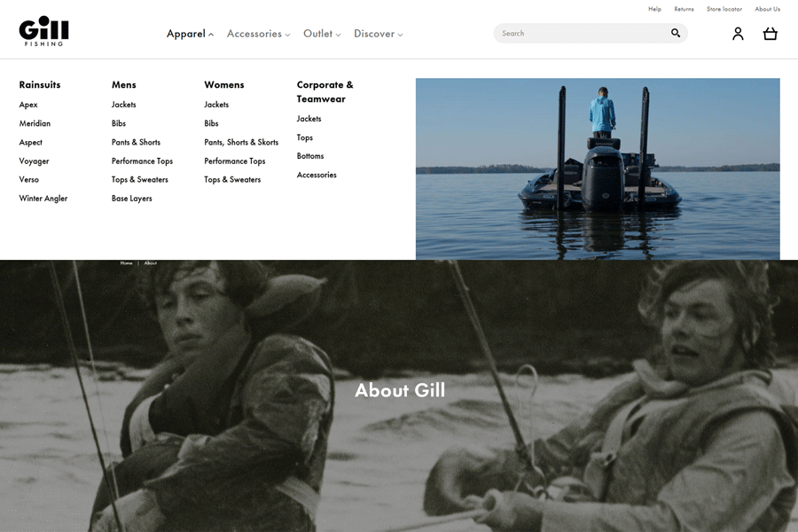The height and width of the screenshot is (532, 798).
Task: Open Corporate & Teamwear Tops
Action: (x=305, y=137)
